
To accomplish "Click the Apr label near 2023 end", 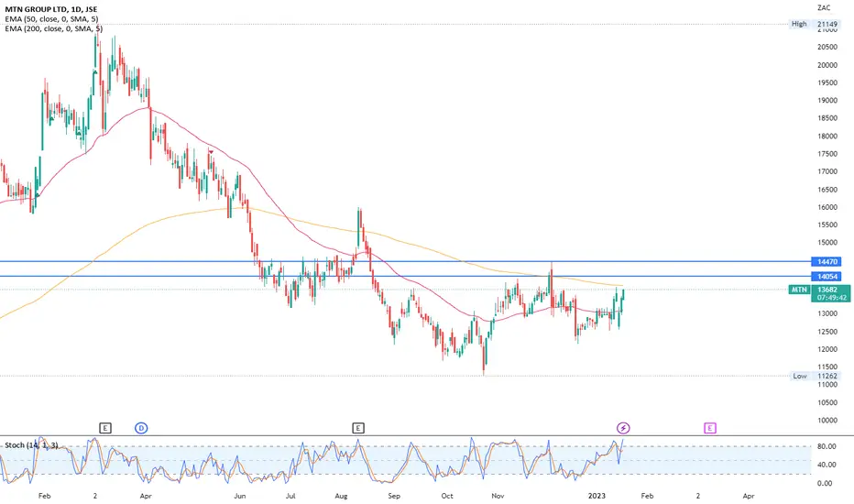I will pyautogui.click(x=749, y=496).
